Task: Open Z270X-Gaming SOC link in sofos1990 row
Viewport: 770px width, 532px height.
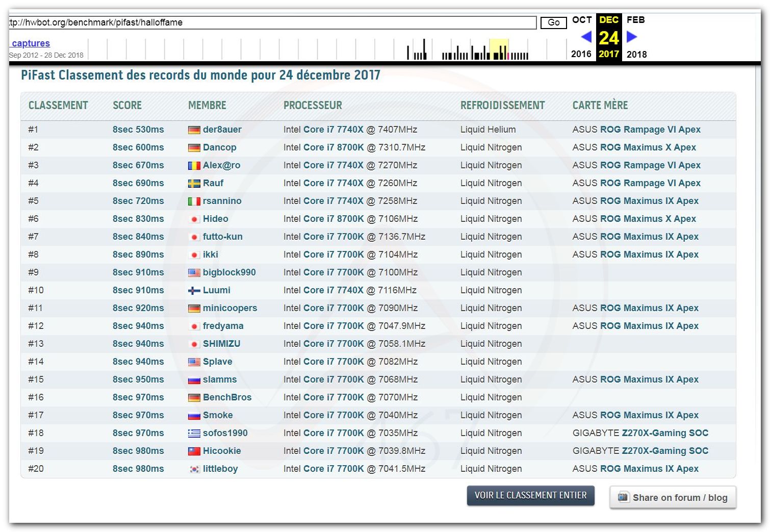Action: 665,433
